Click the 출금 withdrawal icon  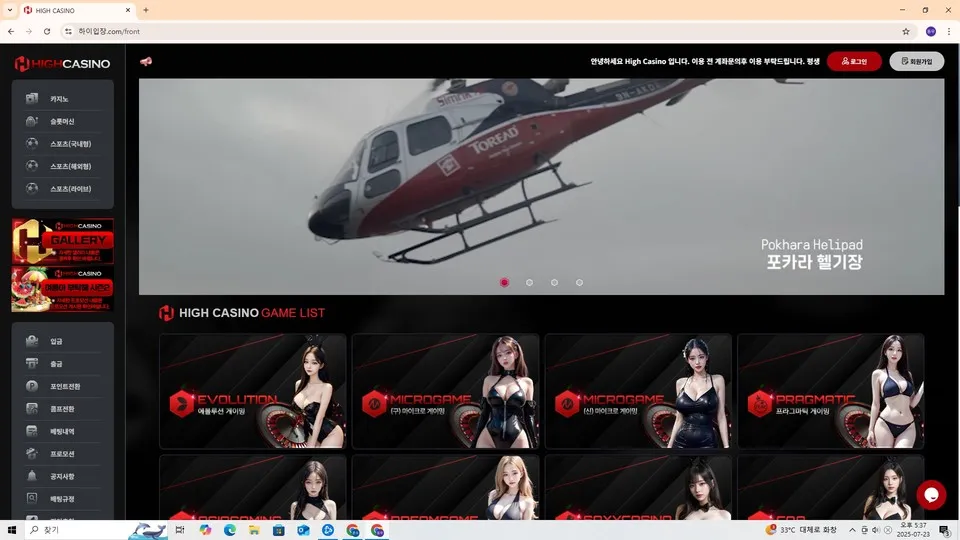coord(32,363)
